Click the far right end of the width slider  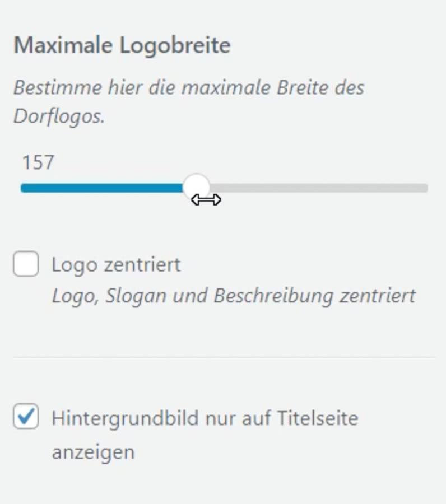(x=425, y=188)
